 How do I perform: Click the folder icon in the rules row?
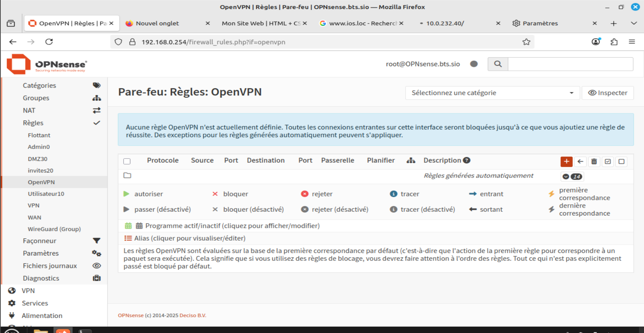[127, 175]
